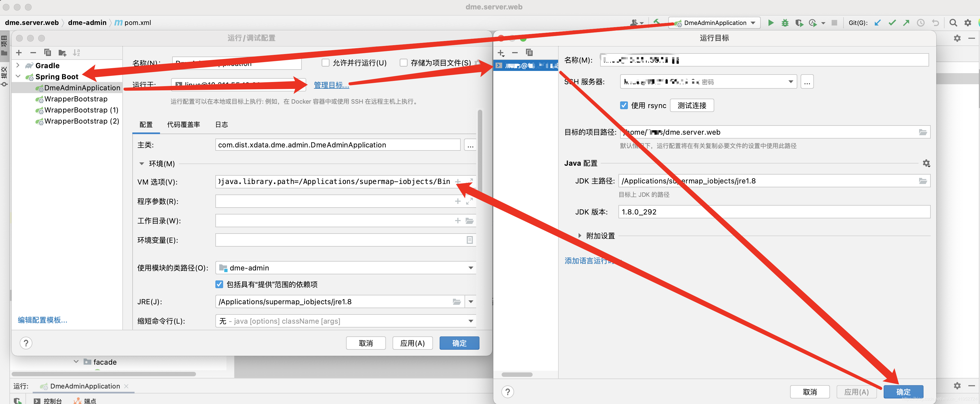The height and width of the screenshot is (404, 980).
Task: Click the 管理目标 link
Action: tap(331, 85)
